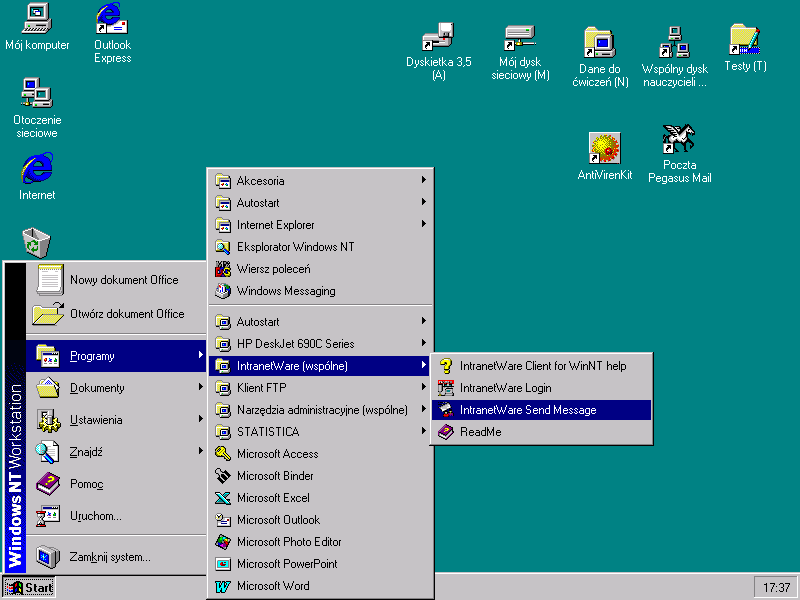Image resolution: width=800 pixels, height=600 pixels.
Task: Open Dane do ćwiczeń (N) folder icon
Action: point(600,43)
